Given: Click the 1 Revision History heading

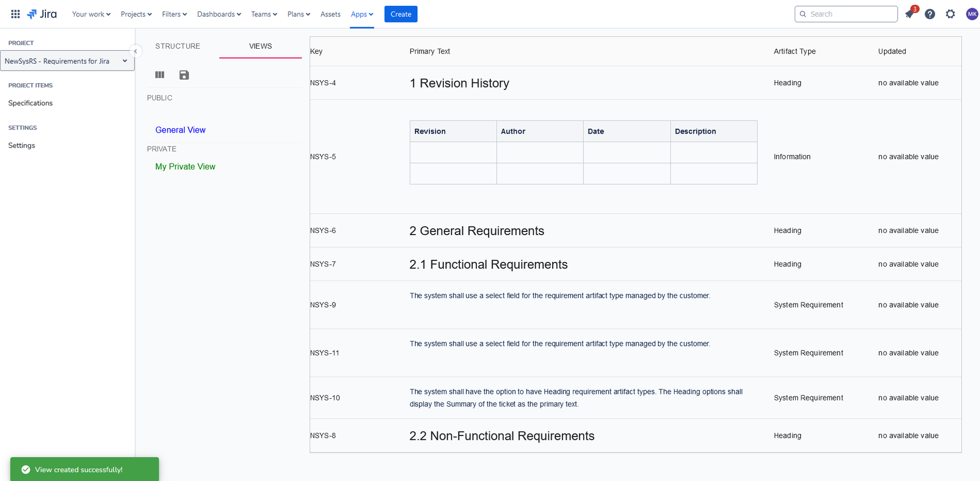Looking at the screenshot, I should 459,83.
